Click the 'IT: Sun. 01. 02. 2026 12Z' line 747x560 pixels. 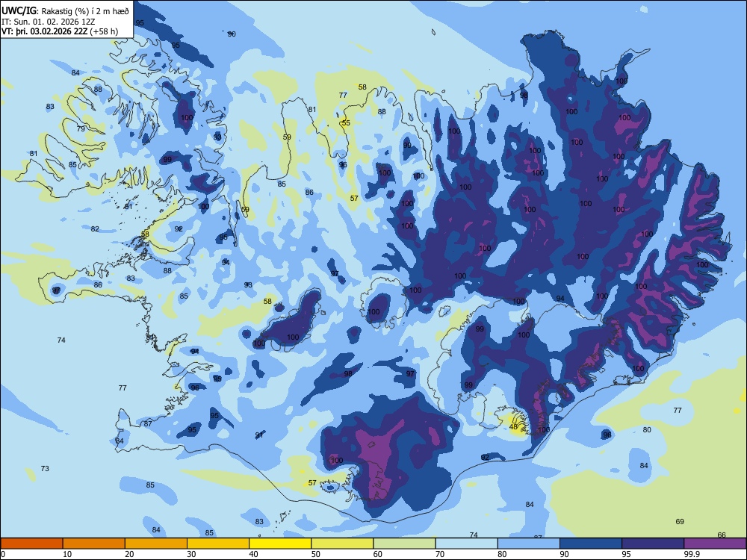pos(48,22)
